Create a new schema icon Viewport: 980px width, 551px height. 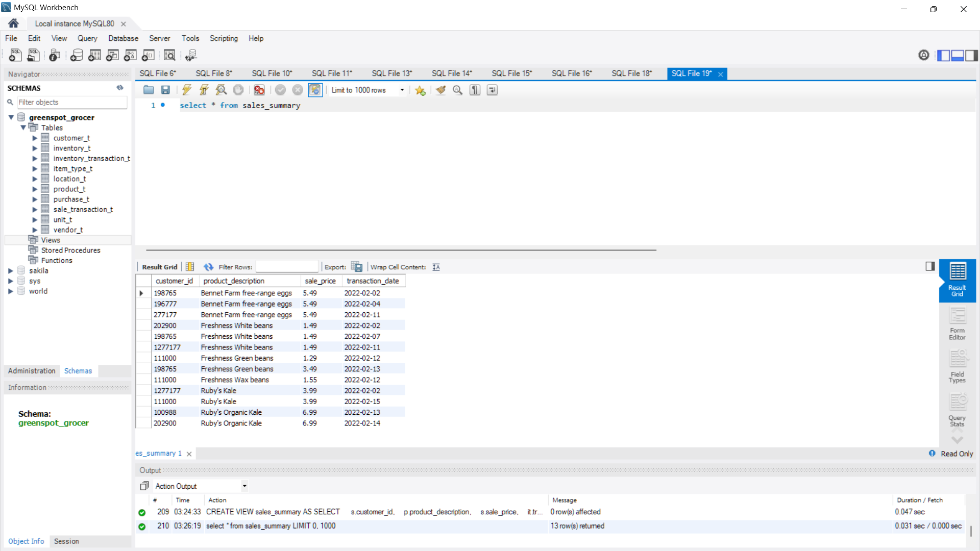tap(77, 55)
